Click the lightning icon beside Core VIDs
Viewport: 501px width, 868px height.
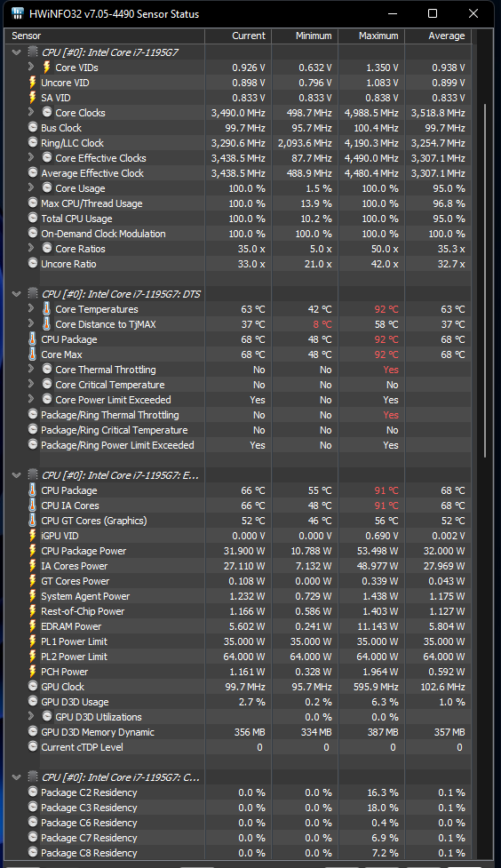coord(47,68)
